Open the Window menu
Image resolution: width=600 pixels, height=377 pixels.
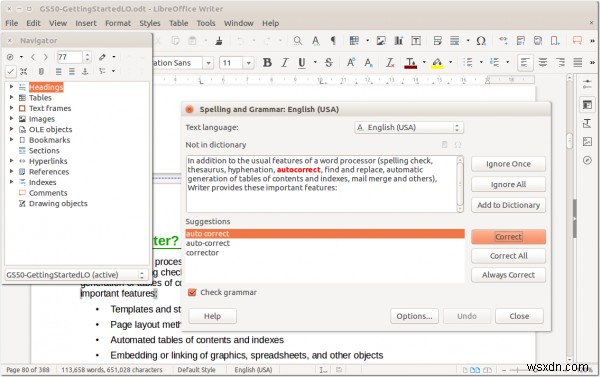pos(238,23)
